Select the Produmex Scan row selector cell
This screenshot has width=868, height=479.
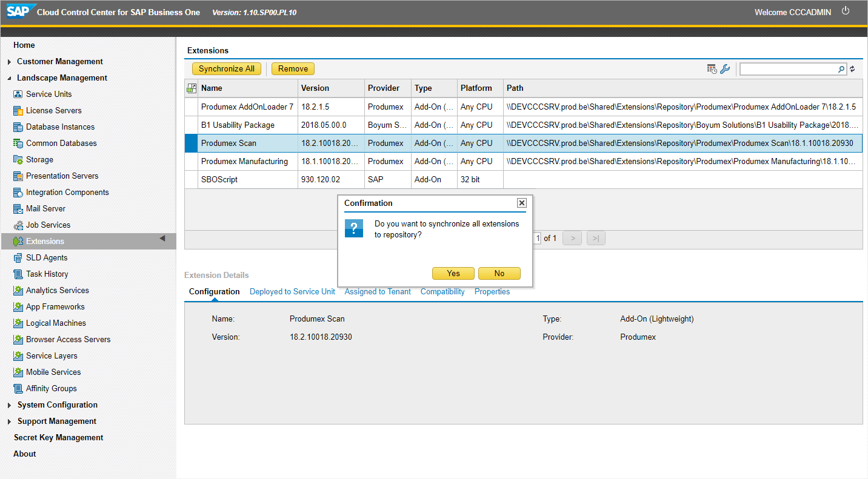pos(191,144)
